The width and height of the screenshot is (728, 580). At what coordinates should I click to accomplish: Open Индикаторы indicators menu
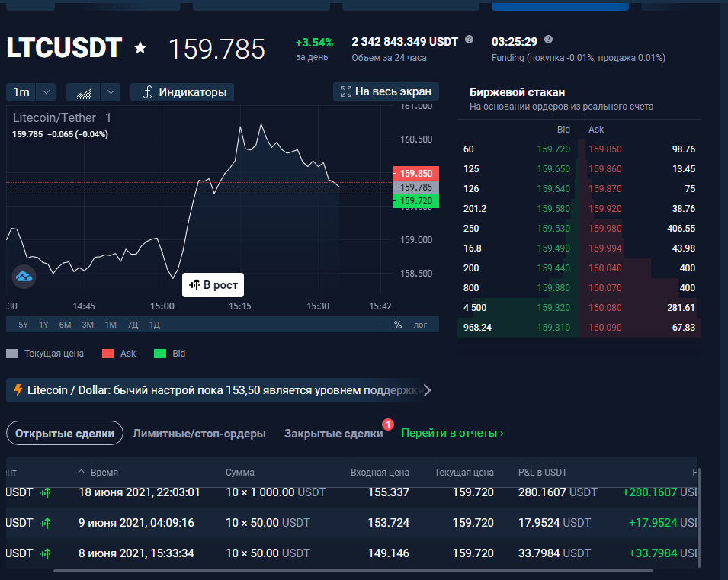point(184,92)
